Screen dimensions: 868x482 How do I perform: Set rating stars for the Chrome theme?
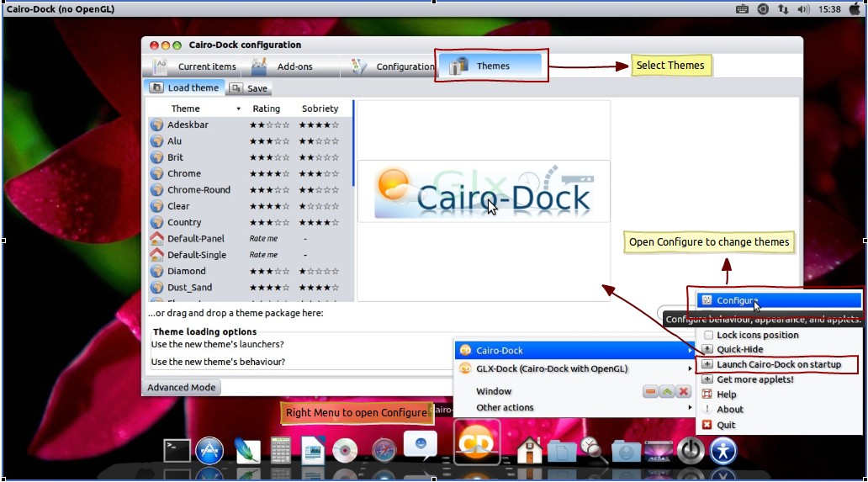pyautogui.click(x=270, y=174)
